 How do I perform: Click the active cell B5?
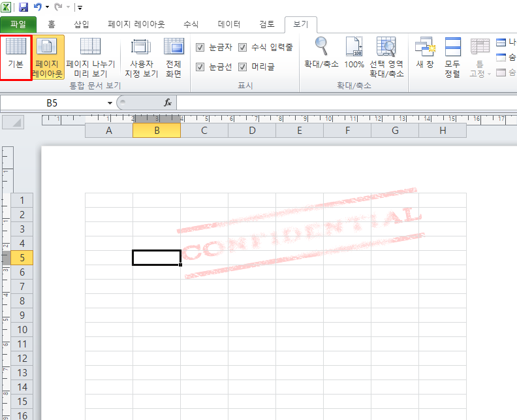(x=157, y=257)
